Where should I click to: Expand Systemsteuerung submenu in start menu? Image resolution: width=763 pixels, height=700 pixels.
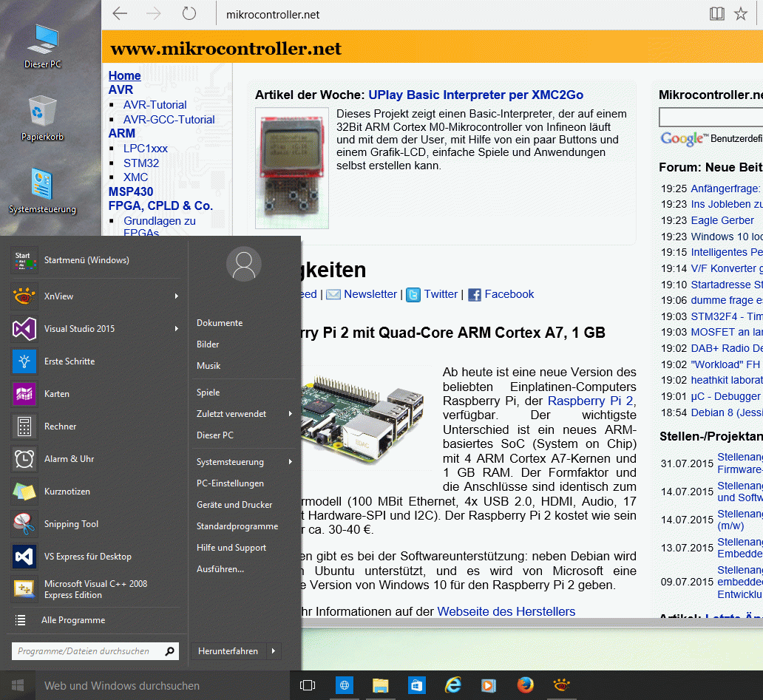[290, 462]
